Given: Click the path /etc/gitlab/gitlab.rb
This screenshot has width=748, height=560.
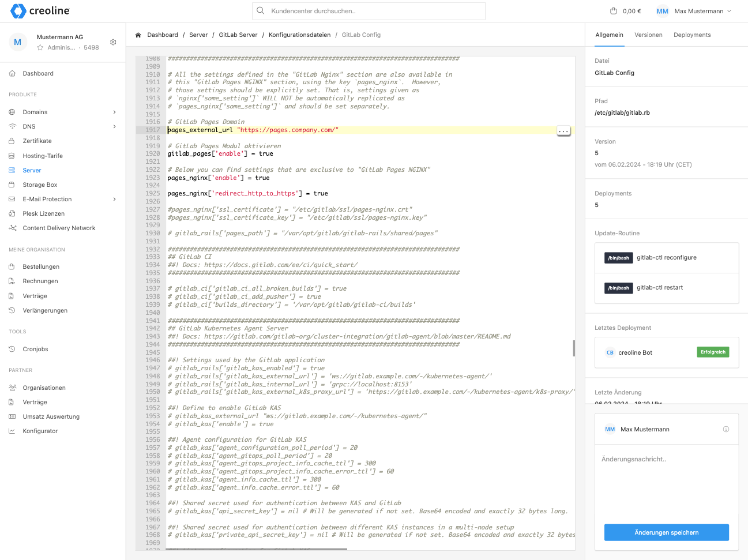Looking at the screenshot, I should point(622,113).
